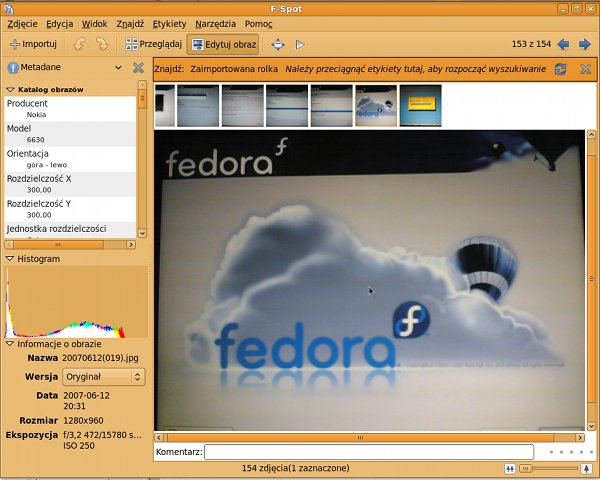Screen dimensions: 600x480
Task: Go to next photo with the right arrow
Action: pyautogui.click(x=584, y=44)
